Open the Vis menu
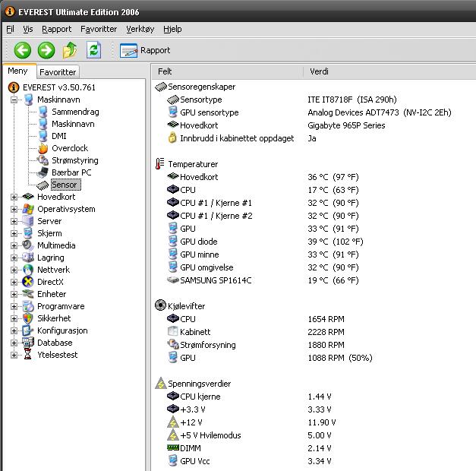 tap(27, 29)
